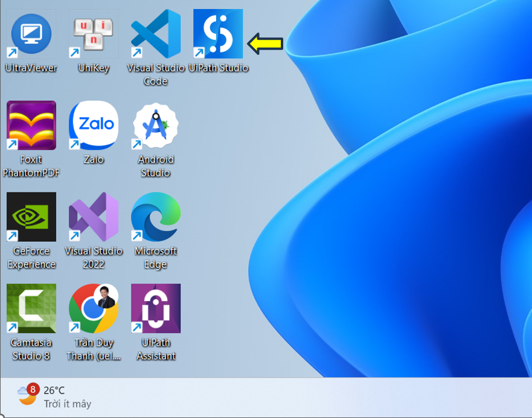This screenshot has width=532, height=418.
Task: Click the "UltraViewer" label text
Action: (31, 68)
